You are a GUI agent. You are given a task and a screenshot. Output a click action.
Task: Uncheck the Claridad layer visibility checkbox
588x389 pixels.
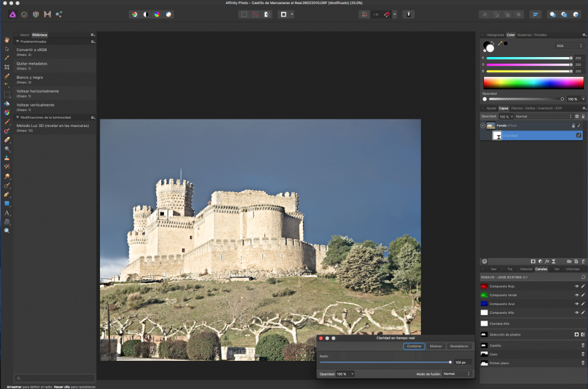579,135
